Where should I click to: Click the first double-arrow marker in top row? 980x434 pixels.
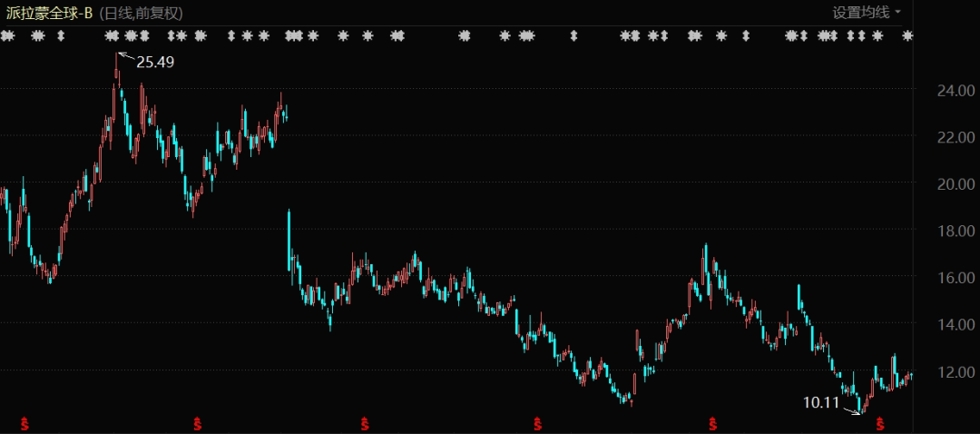61,36
